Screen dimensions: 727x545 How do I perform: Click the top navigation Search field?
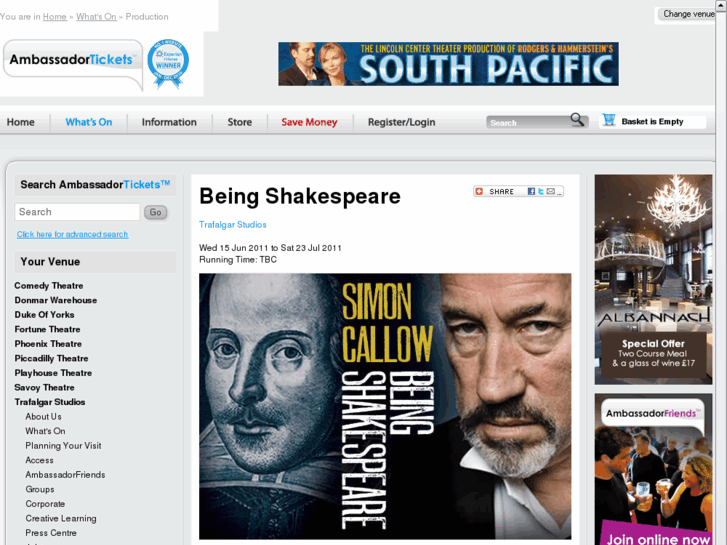529,122
